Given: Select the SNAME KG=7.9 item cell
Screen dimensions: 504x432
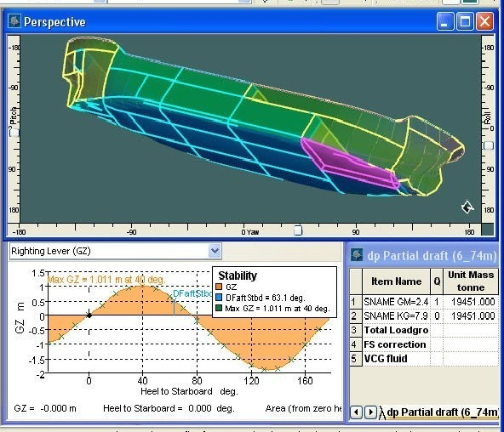Looking at the screenshot, I should click(396, 315).
